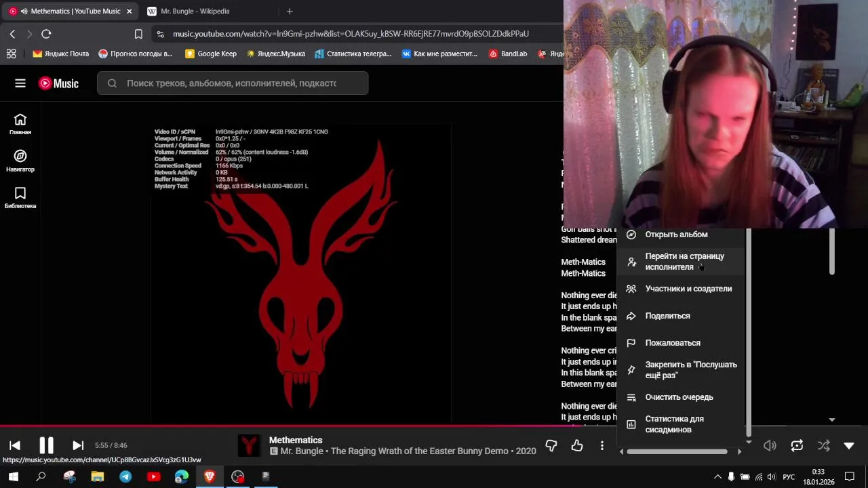The image size is (868, 488).
Task: Open Статистика для сисадминов
Action: pos(682,424)
